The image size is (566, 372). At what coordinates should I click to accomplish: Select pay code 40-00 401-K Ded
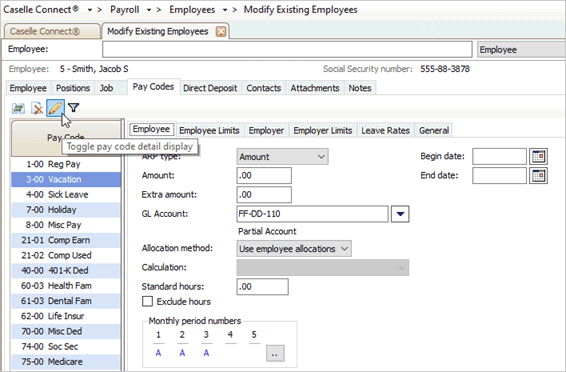pos(66,270)
